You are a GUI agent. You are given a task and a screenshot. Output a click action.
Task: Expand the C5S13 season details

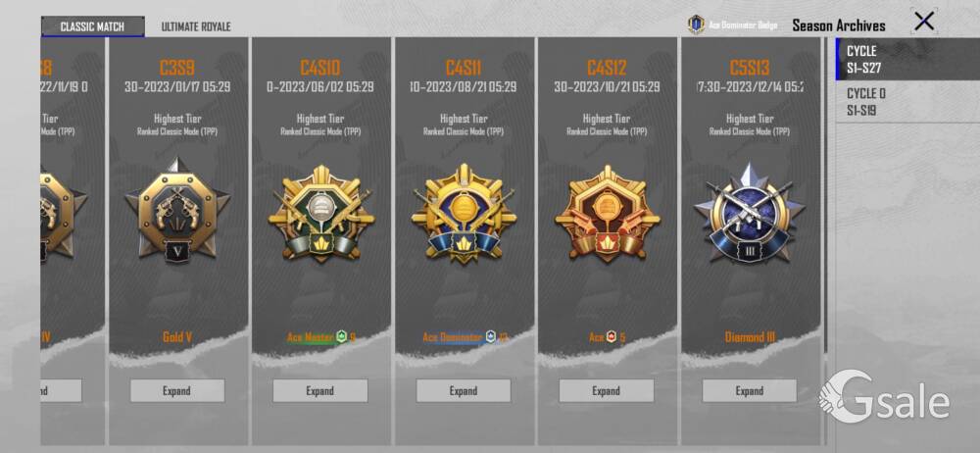pyautogui.click(x=750, y=390)
